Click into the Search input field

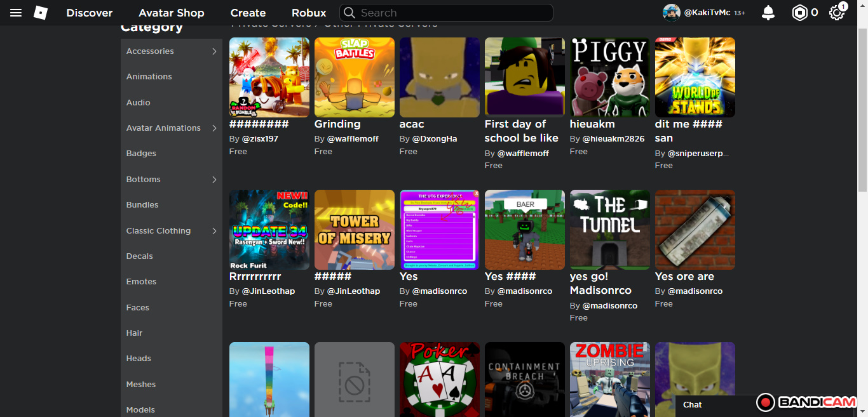click(x=451, y=13)
